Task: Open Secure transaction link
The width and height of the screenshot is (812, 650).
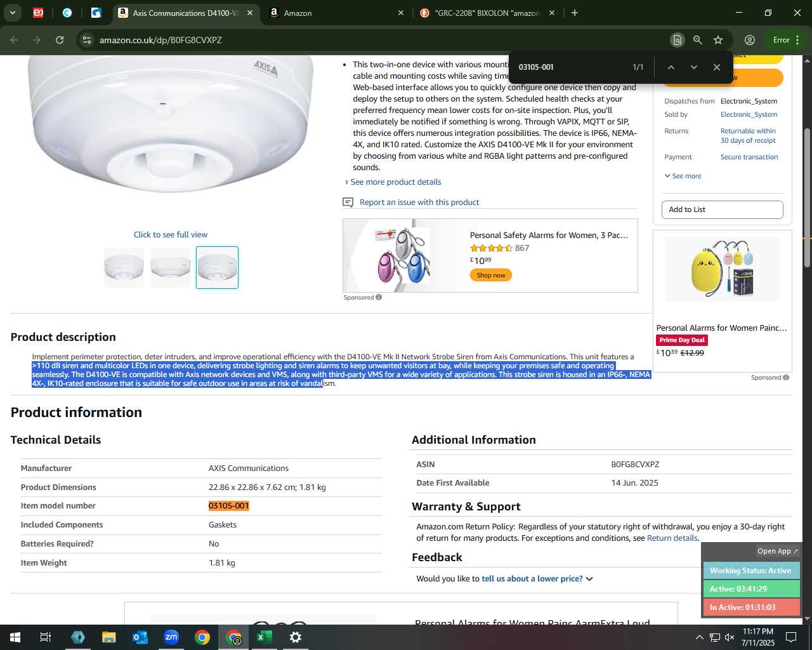Action: coord(749,157)
